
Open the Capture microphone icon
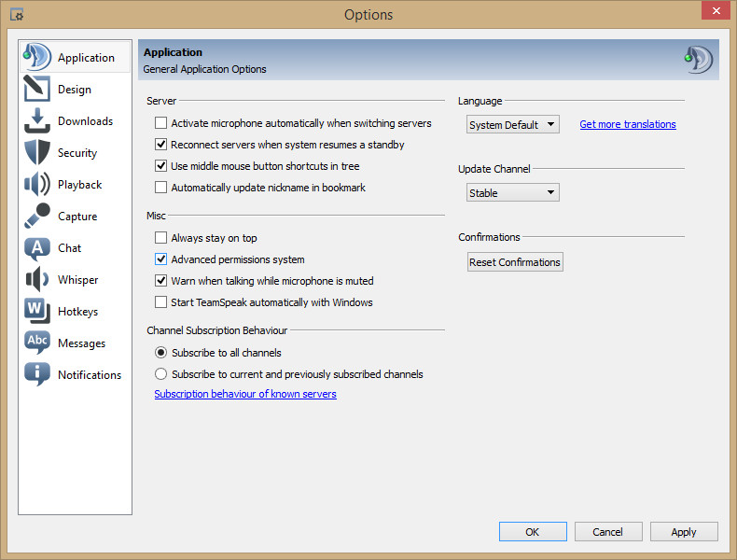(36, 216)
